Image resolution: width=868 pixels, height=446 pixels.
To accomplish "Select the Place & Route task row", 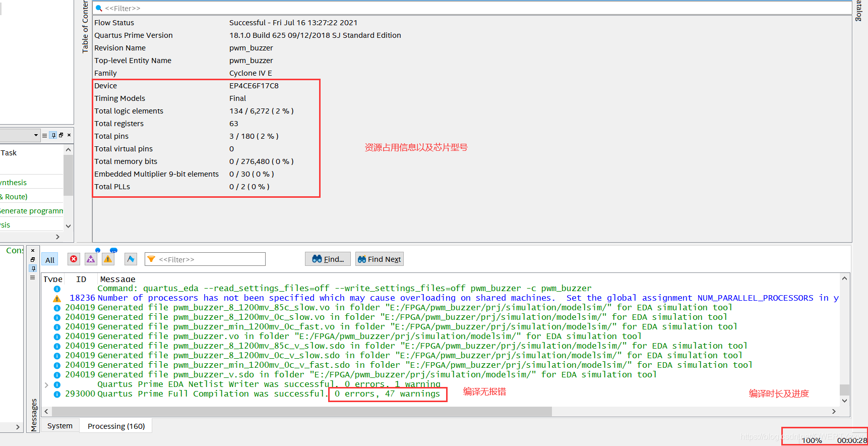I will click(x=32, y=196).
